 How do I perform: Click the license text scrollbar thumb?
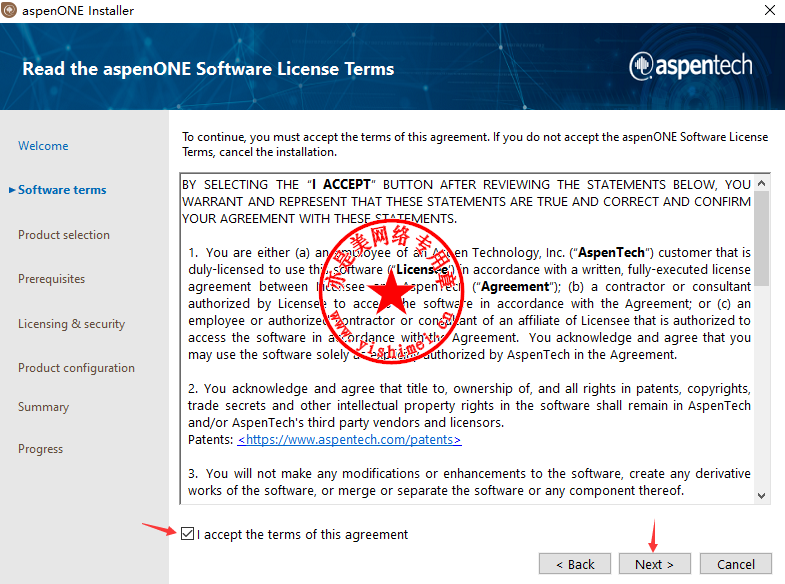coord(761,238)
